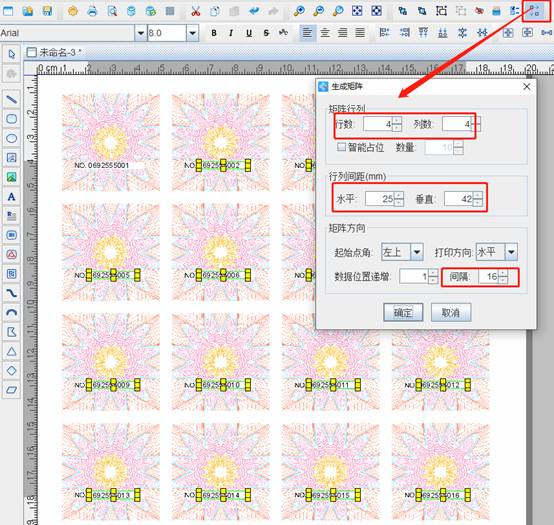The width and height of the screenshot is (554, 525).
Task: Expand the 打印方向 dropdown
Action: 511,252
